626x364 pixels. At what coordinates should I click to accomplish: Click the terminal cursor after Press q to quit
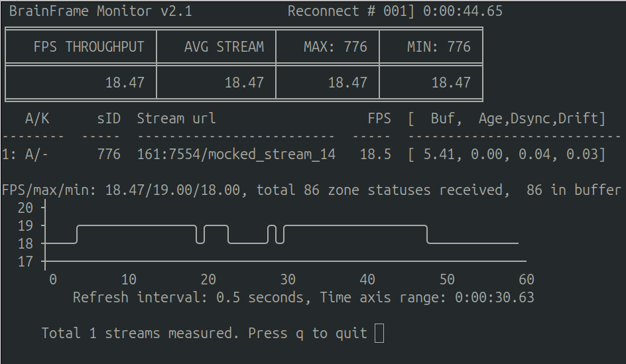click(379, 333)
